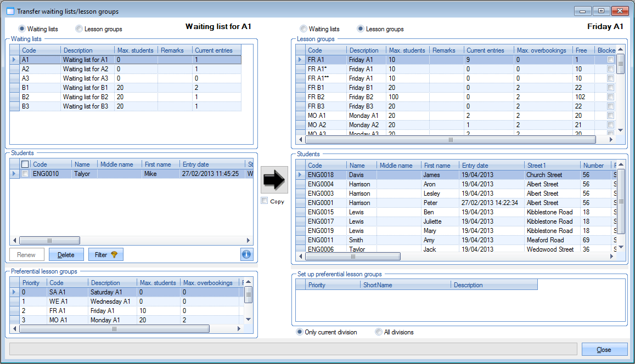Viewport: 635px width, 364px height.
Task: Click the Close button
Action: (604, 350)
